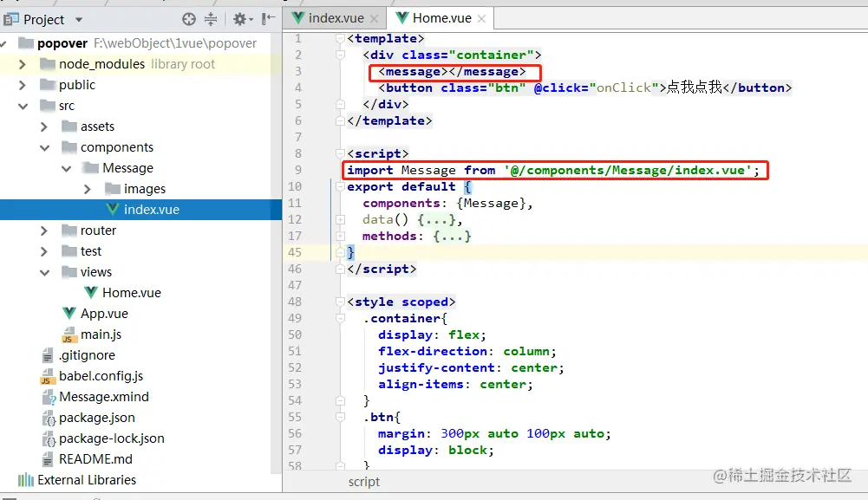Viewport: 868px width, 500px height.
Task: Open package.json in the tree
Action: (x=97, y=418)
